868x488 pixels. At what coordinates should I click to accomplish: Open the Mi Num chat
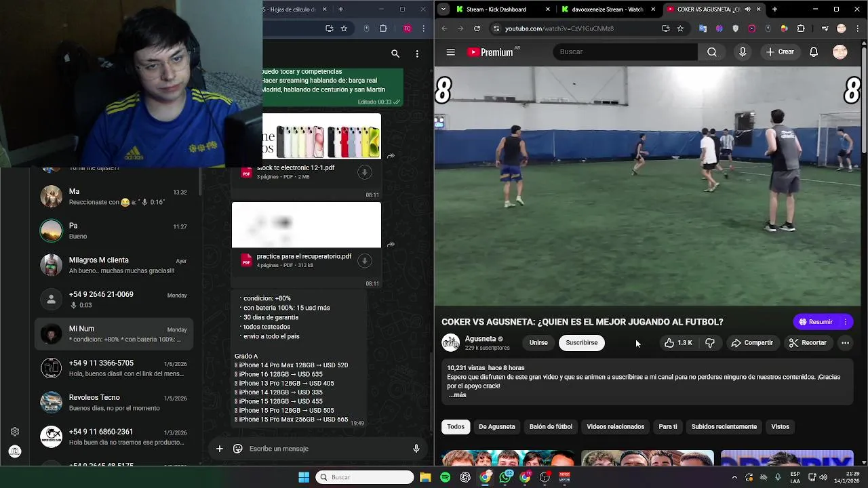[x=114, y=333]
